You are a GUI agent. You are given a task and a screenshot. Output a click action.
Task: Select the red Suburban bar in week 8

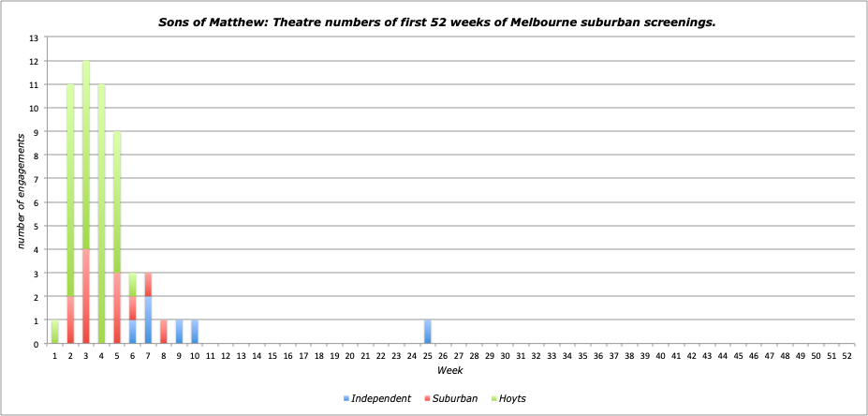point(164,332)
